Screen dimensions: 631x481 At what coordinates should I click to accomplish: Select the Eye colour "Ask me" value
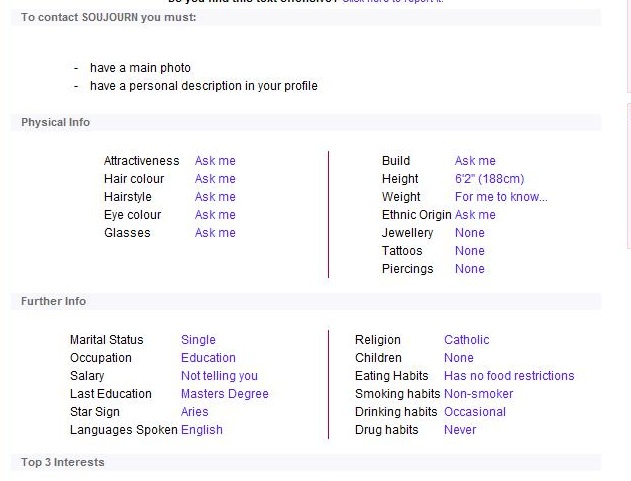coord(215,215)
